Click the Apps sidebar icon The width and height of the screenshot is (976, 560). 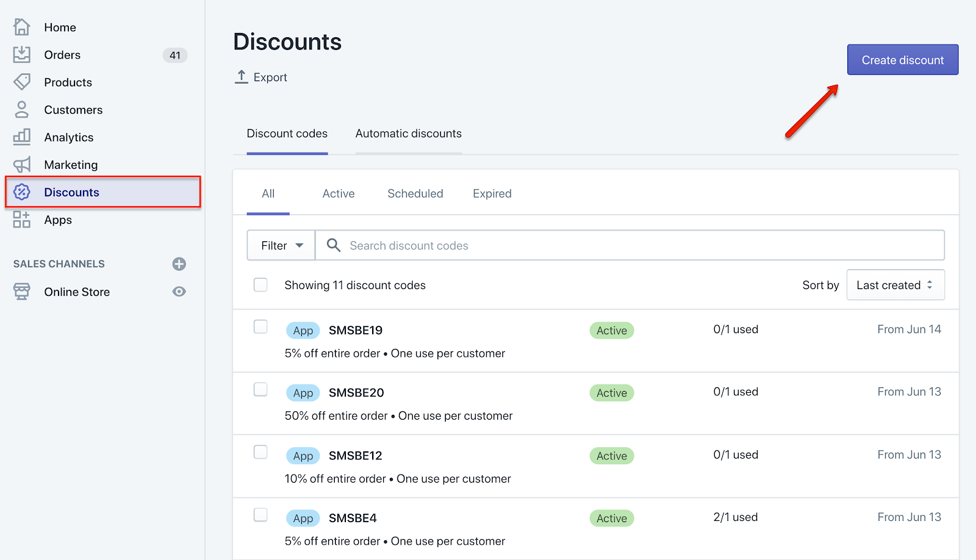[21, 220]
